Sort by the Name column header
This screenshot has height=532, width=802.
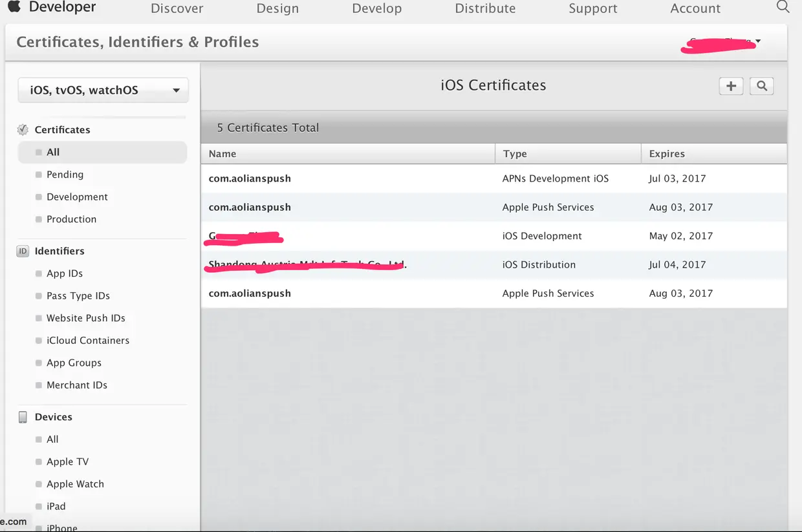point(348,154)
